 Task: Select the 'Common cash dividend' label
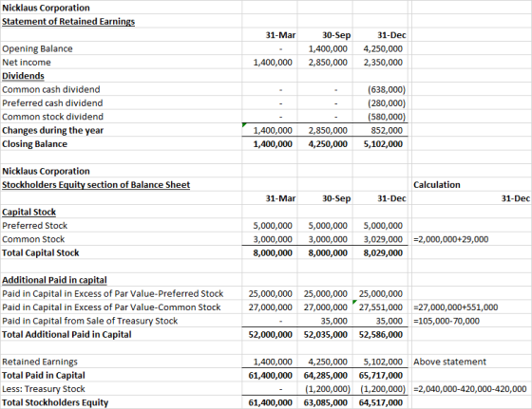tap(51, 89)
